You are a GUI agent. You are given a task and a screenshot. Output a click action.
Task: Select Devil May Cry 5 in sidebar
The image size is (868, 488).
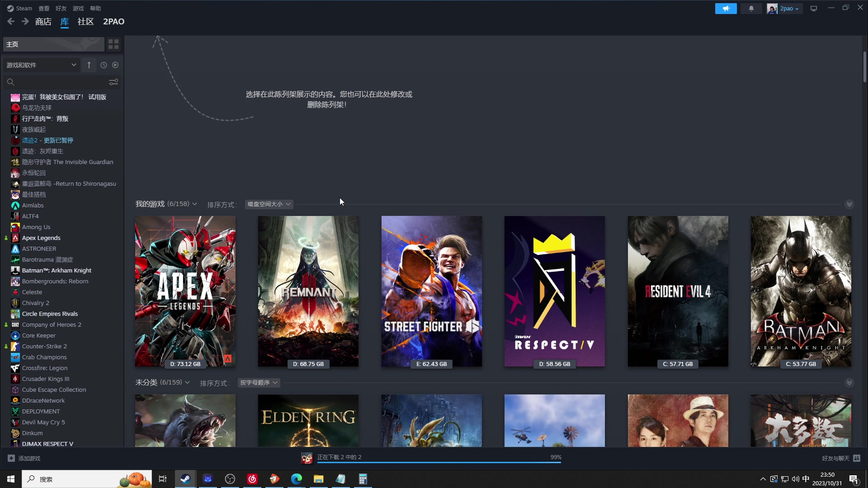click(x=43, y=422)
